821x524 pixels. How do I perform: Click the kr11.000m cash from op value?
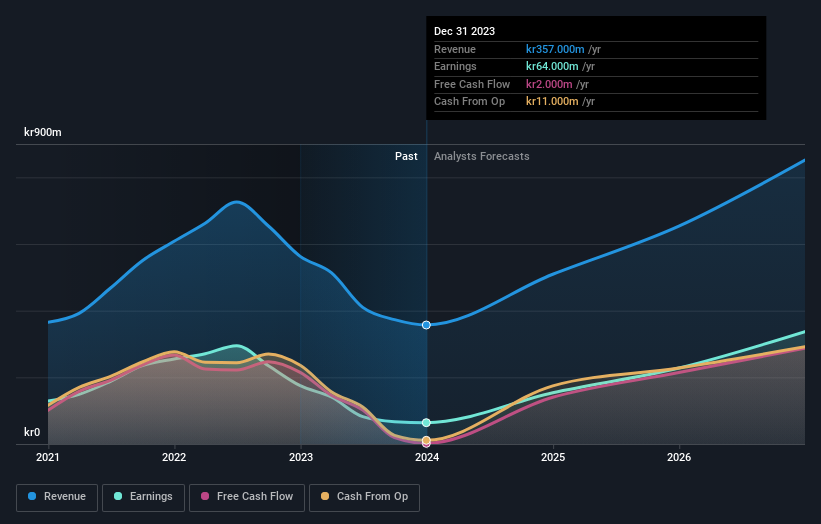(552, 102)
